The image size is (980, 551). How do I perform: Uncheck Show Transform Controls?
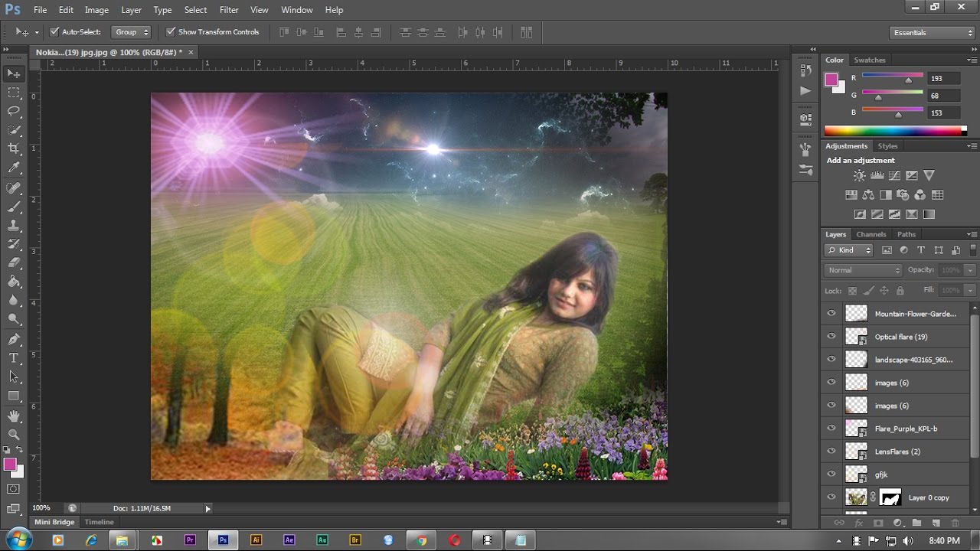pos(171,32)
